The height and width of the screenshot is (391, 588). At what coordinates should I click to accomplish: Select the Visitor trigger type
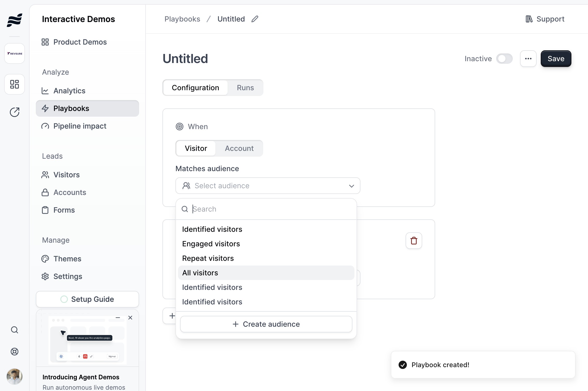click(196, 148)
